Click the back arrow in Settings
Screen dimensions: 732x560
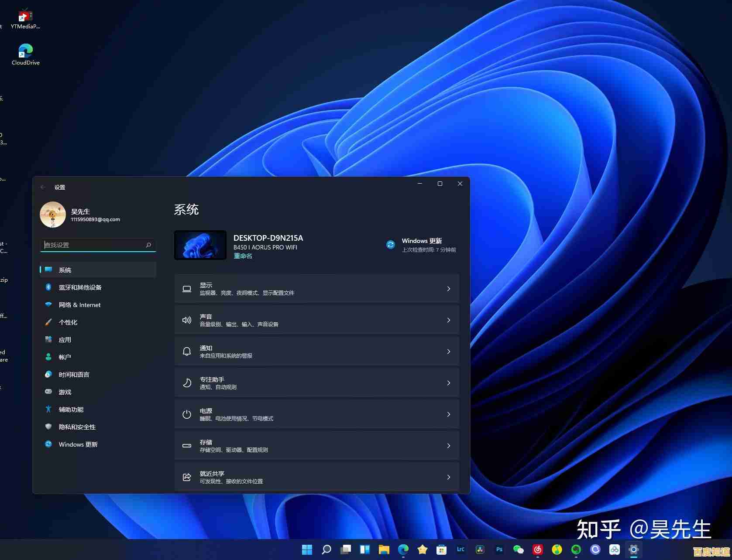[43, 187]
